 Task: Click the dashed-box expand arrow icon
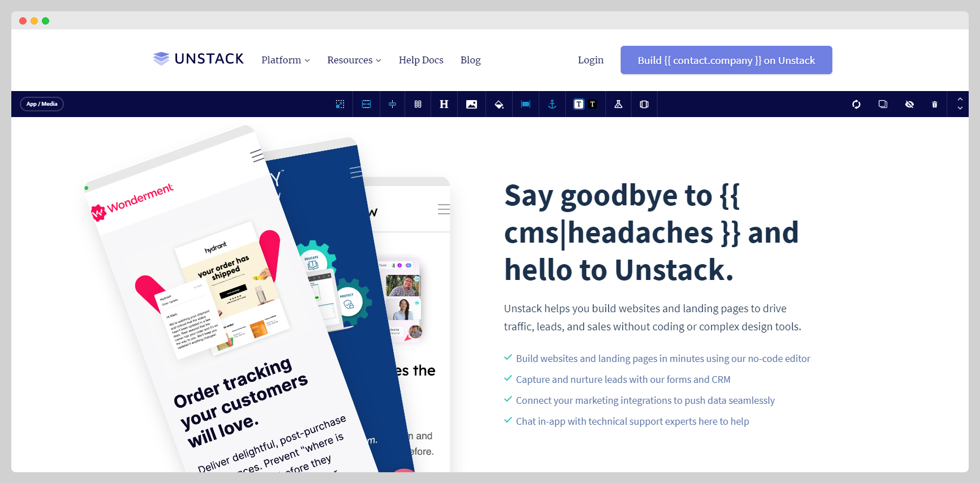(x=340, y=104)
